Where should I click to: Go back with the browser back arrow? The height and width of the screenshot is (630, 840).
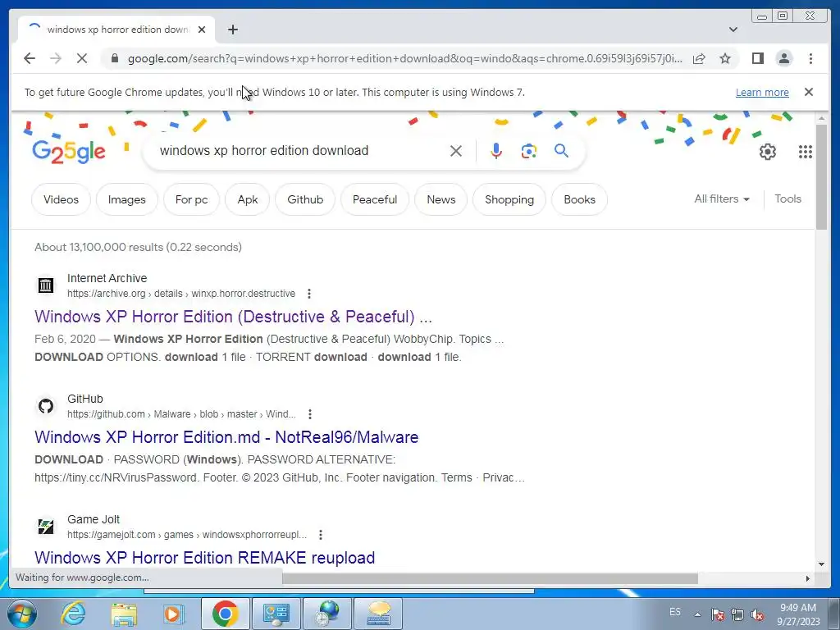pos(30,58)
